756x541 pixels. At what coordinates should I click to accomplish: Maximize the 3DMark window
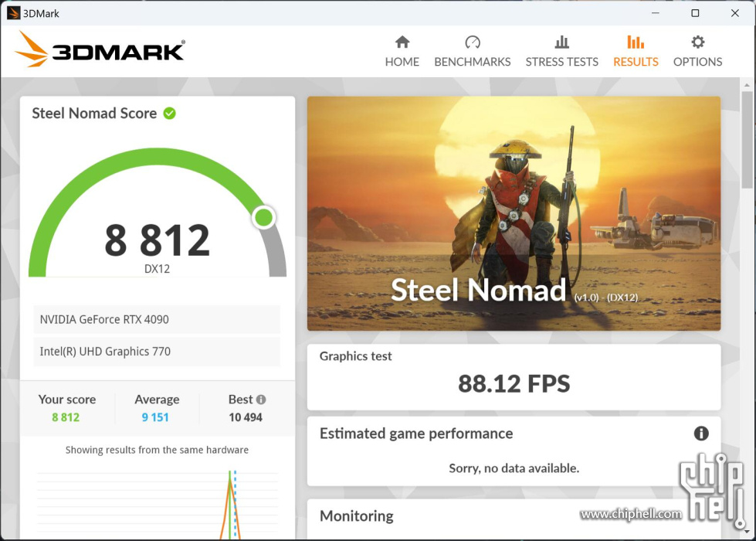[695, 13]
